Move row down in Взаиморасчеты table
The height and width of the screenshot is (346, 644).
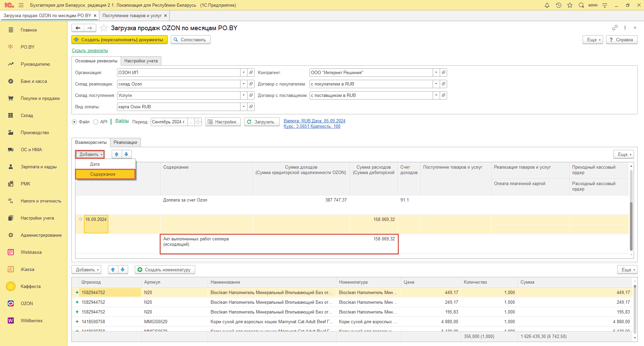[126, 154]
